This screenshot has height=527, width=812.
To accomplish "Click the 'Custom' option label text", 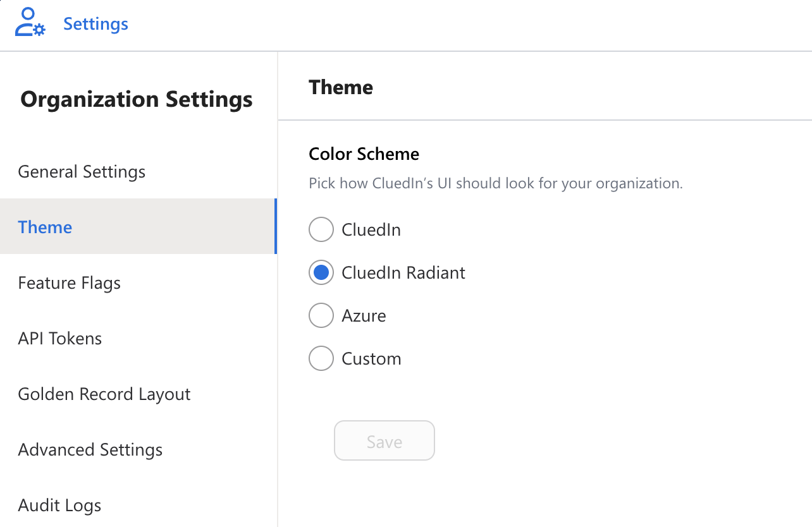I will (371, 359).
